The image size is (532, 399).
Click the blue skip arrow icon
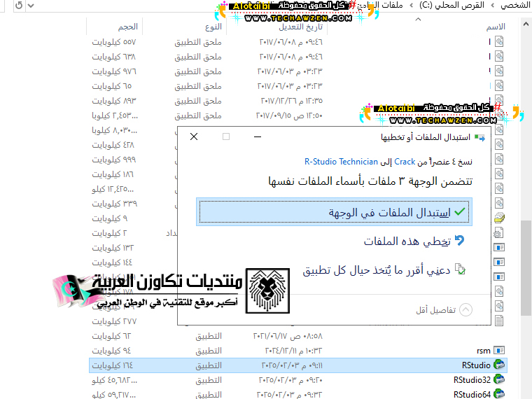click(x=459, y=241)
